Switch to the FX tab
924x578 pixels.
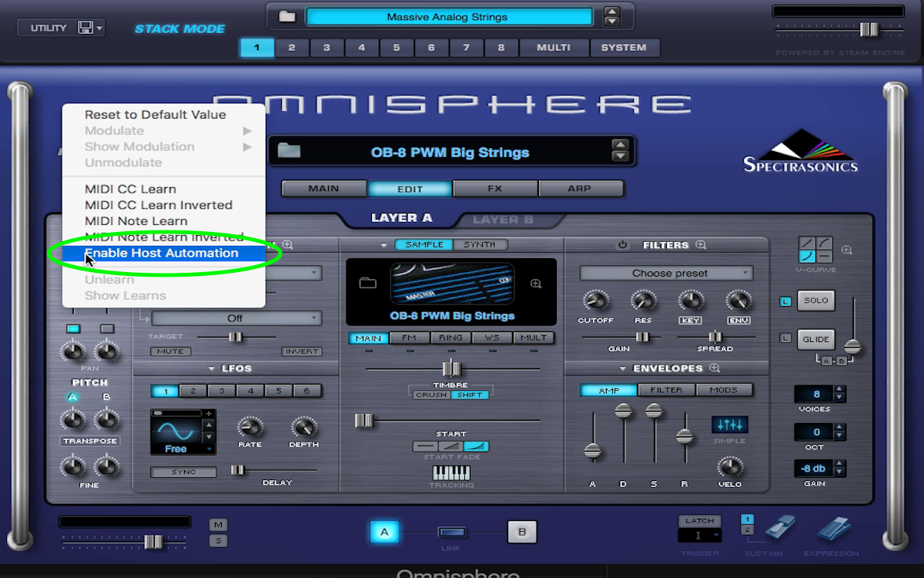[495, 188]
